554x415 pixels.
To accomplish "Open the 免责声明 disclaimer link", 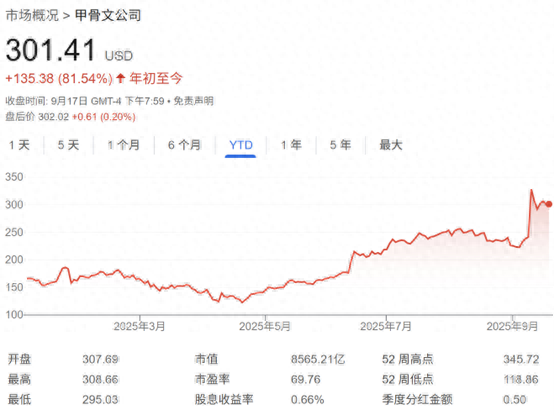I will pos(194,101).
